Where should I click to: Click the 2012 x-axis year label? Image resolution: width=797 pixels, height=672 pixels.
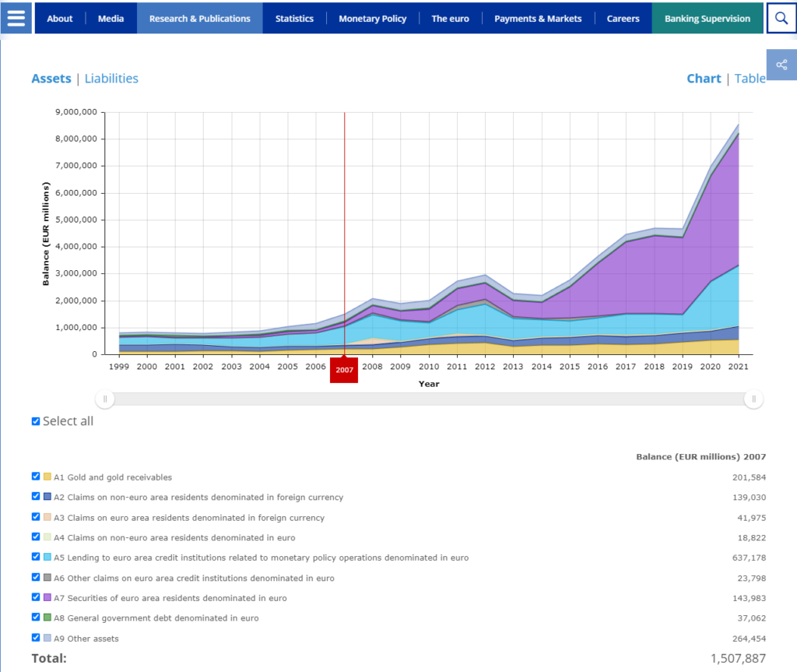pyautogui.click(x=485, y=366)
